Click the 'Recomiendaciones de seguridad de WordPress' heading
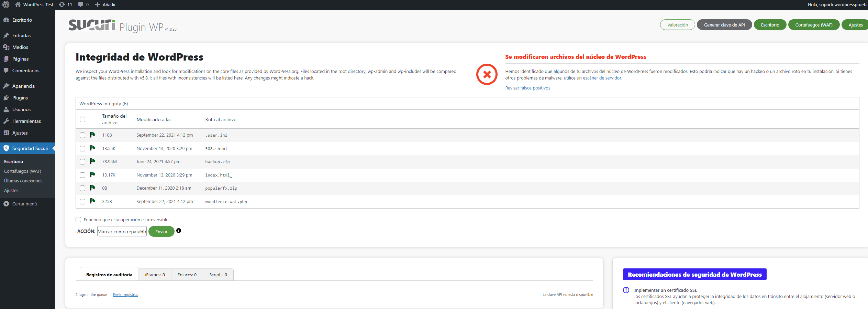Viewport: 868px width, 309px height. 694,275
